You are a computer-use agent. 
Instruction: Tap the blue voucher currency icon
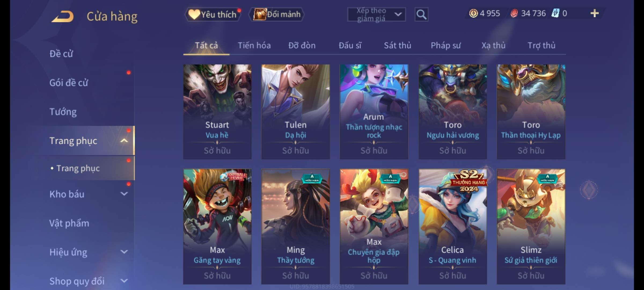tap(555, 13)
